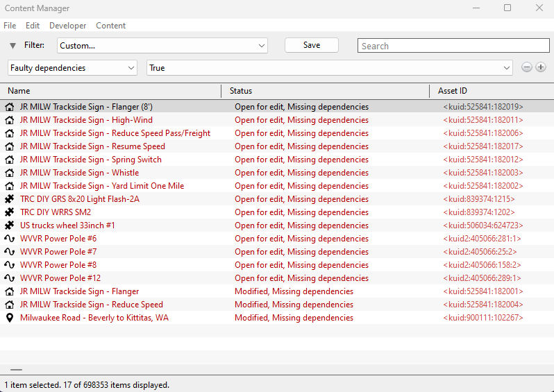The height and width of the screenshot is (392, 554).
Task: Click the spline icon beside WVVR Power Pole #12
Action: [9, 278]
